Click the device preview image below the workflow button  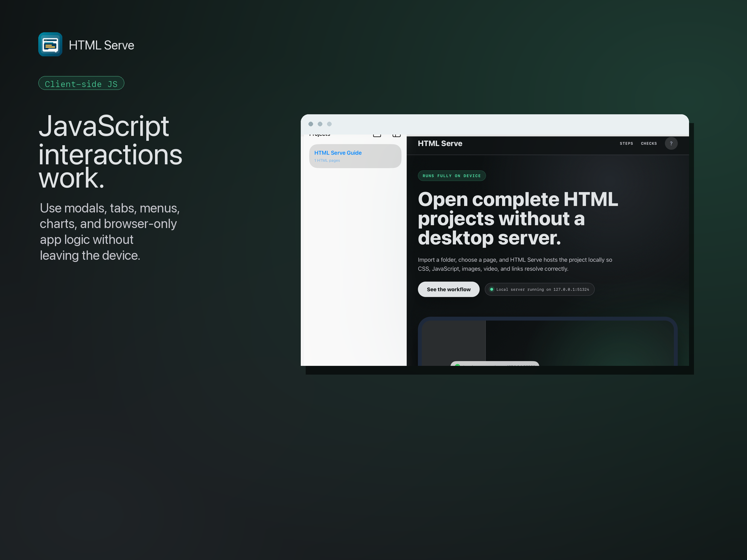point(547,342)
